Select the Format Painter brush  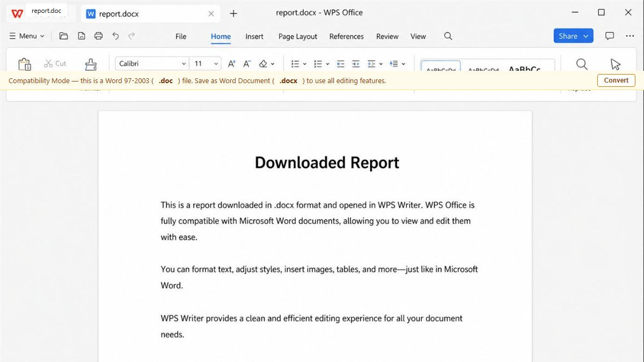point(91,64)
